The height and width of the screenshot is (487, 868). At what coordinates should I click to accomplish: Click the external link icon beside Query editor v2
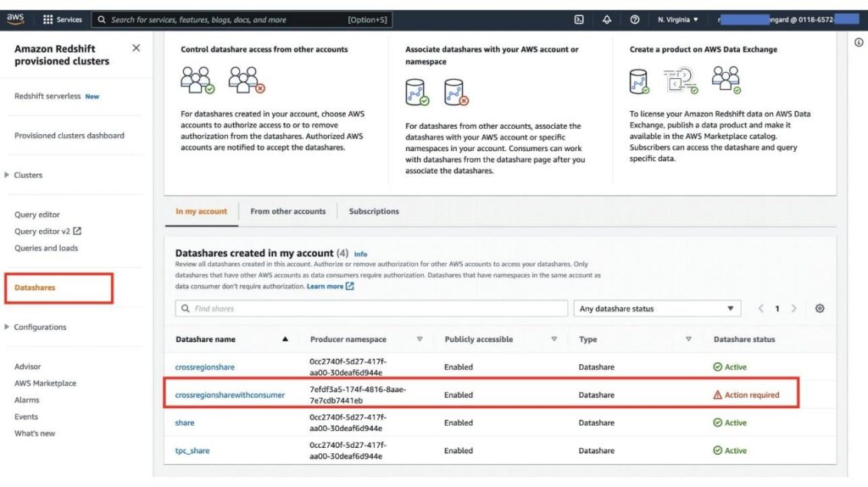pyautogui.click(x=77, y=231)
